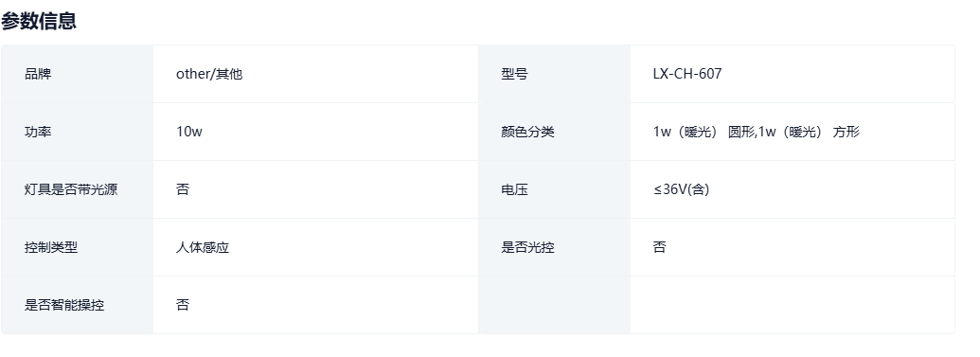This screenshot has height=357, width=980.
Task: Select the 功率 label cell
Action: pyautogui.click(x=77, y=132)
